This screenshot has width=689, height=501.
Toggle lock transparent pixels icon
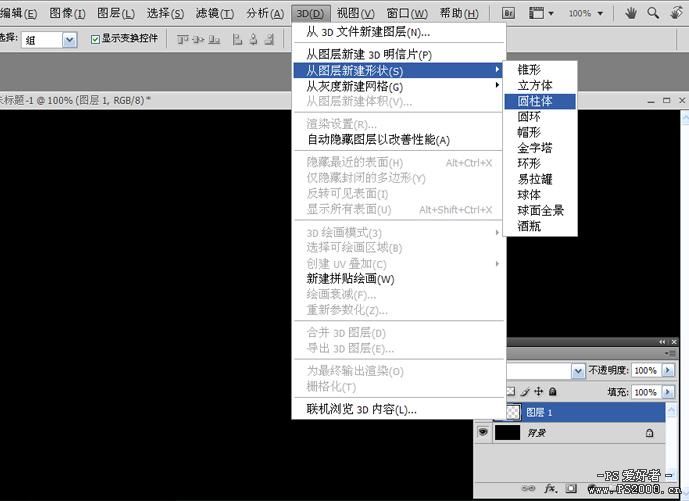coord(511,391)
